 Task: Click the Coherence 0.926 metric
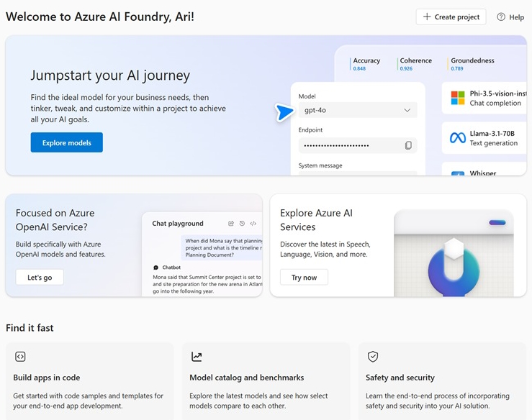pyautogui.click(x=415, y=64)
